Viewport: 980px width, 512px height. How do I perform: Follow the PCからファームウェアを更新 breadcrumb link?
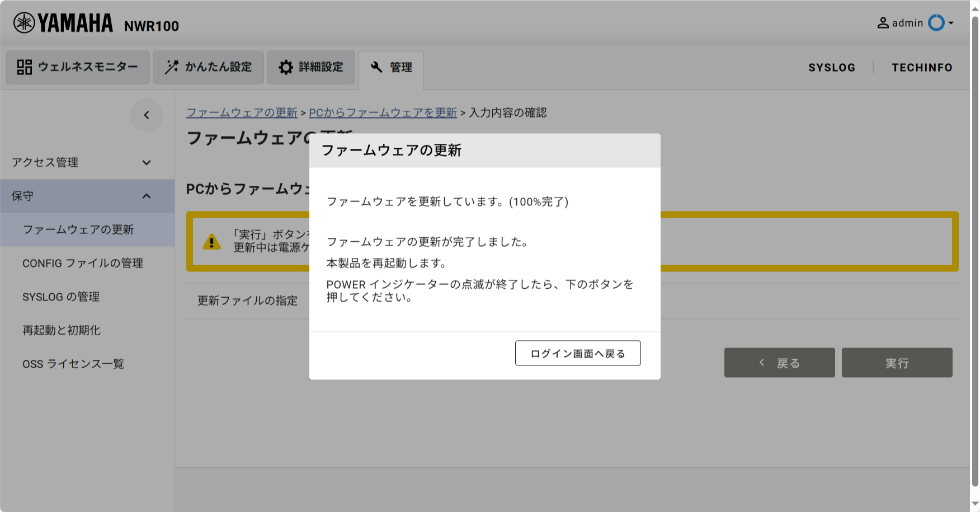tap(383, 113)
